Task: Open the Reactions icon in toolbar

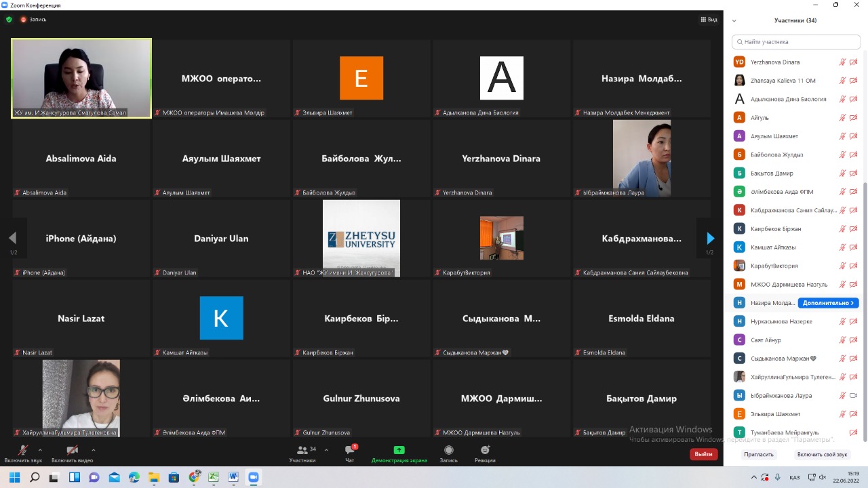Action: pyautogui.click(x=485, y=451)
